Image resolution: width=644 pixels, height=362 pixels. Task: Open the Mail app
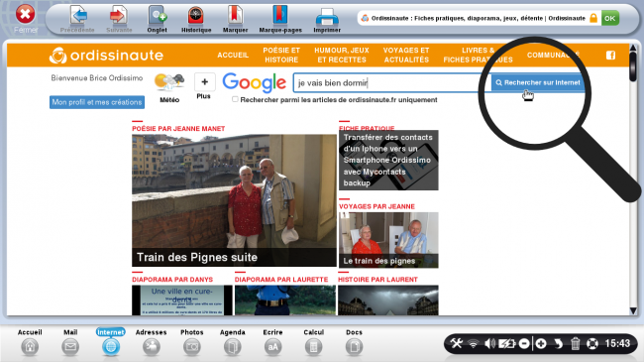click(x=70, y=347)
